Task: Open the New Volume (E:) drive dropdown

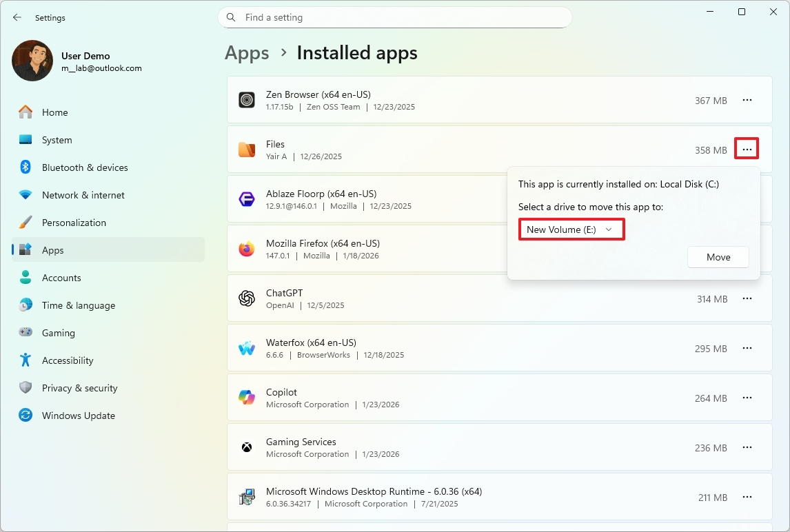Action: (x=571, y=229)
